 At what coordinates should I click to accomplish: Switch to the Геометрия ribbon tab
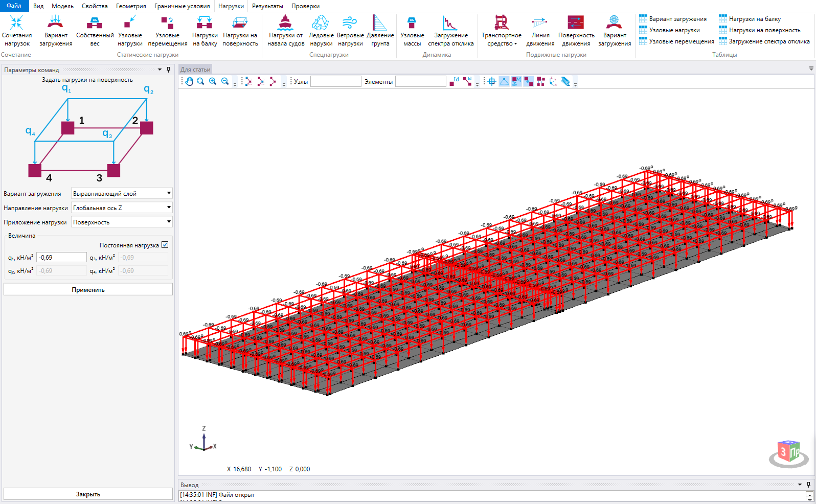tap(131, 6)
